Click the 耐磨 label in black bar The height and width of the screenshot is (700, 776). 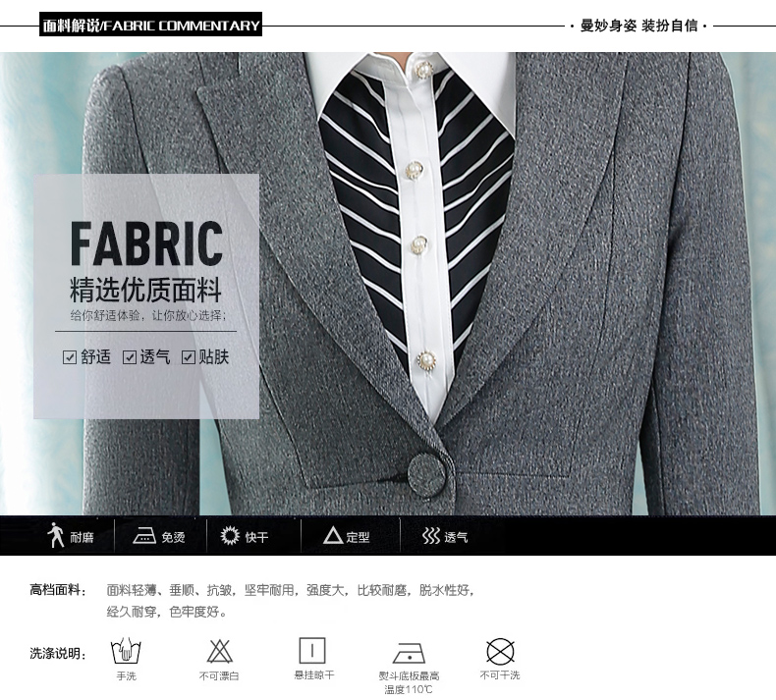pyautogui.click(x=82, y=537)
